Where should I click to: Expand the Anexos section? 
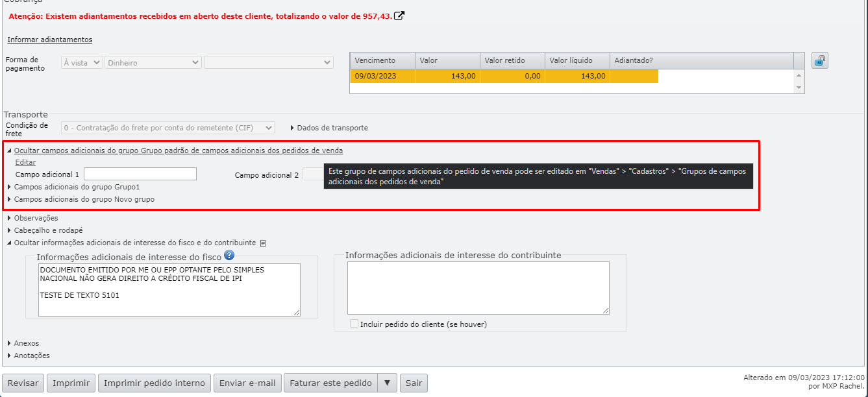click(23, 343)
